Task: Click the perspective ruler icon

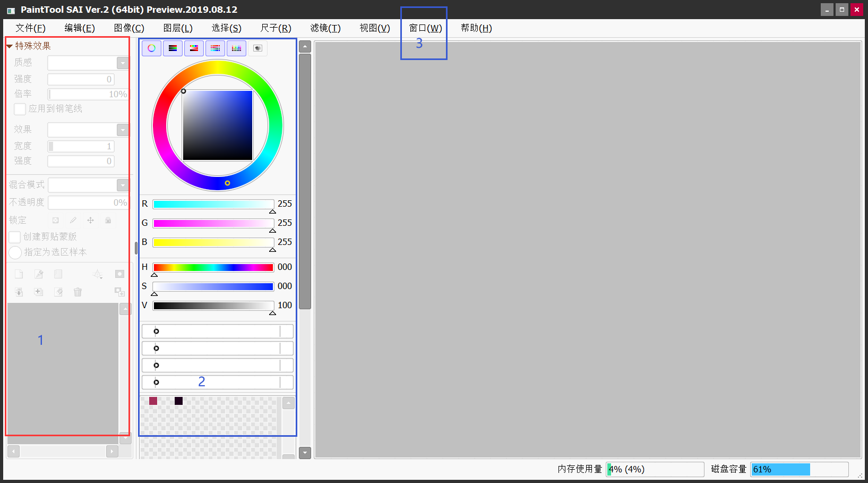Action: (x=98, y=274)
